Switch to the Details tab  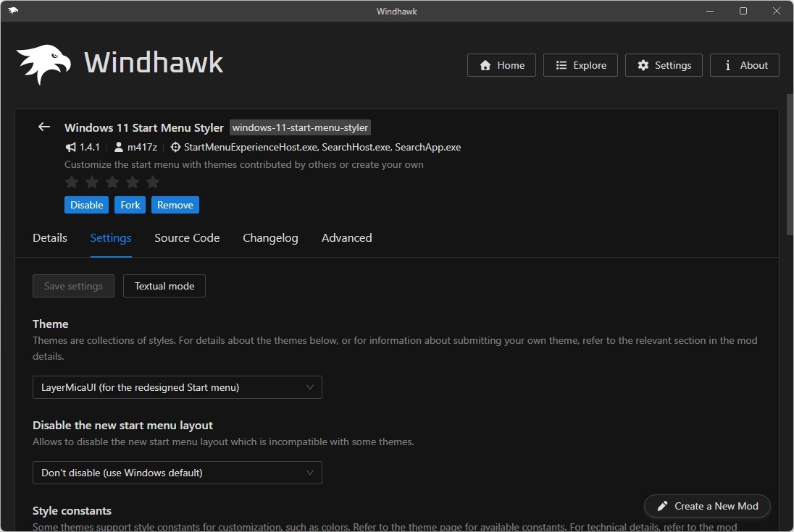coord(49,237)
